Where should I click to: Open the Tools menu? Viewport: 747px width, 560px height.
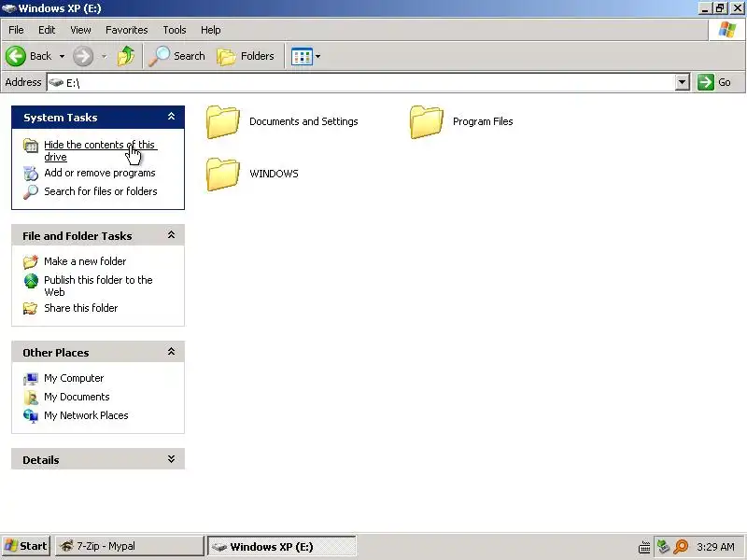point(175,30)
